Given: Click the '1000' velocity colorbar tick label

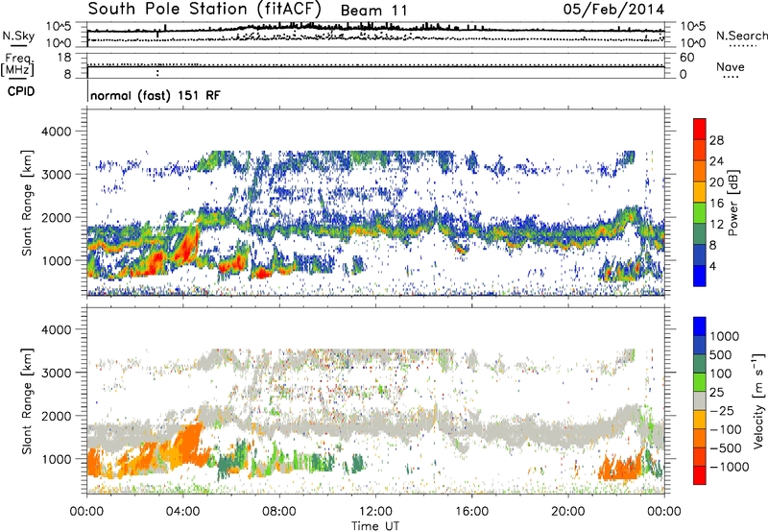Looking at the screenshot, I should [725, 336].
